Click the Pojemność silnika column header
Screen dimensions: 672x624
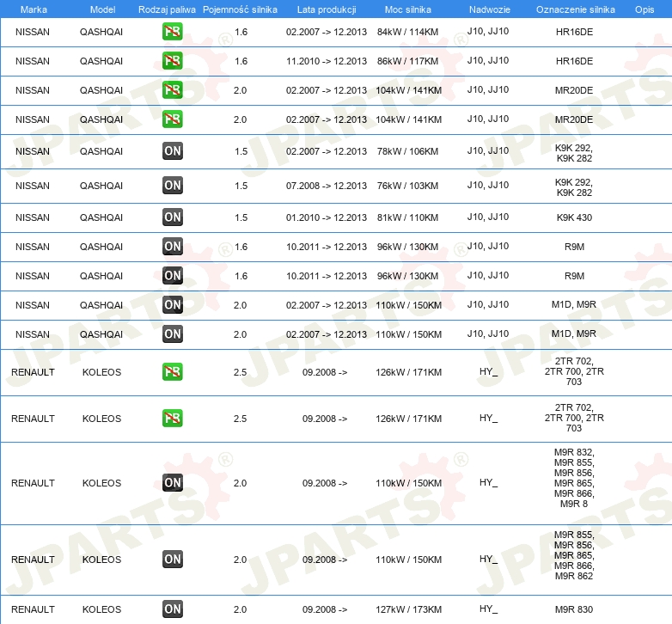(x=240, y=9)
